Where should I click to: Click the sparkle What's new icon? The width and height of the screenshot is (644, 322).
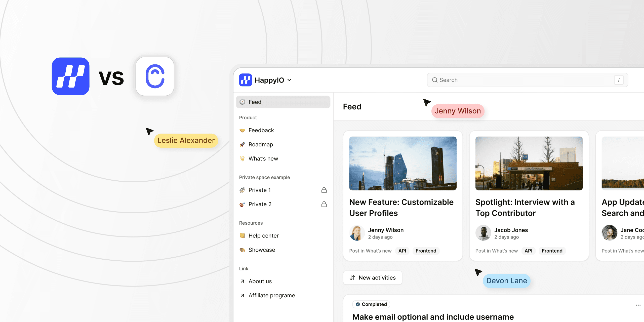coord(242,158)
